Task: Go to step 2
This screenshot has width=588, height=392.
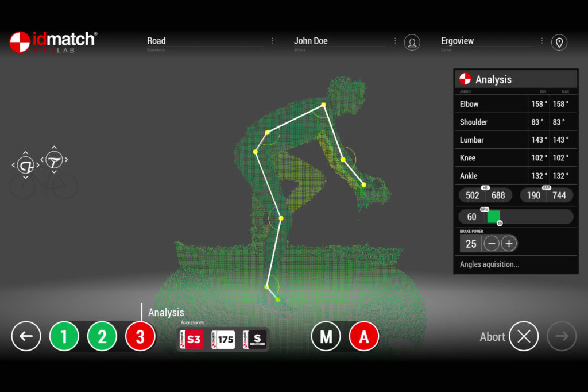Action: click(102, 336)
